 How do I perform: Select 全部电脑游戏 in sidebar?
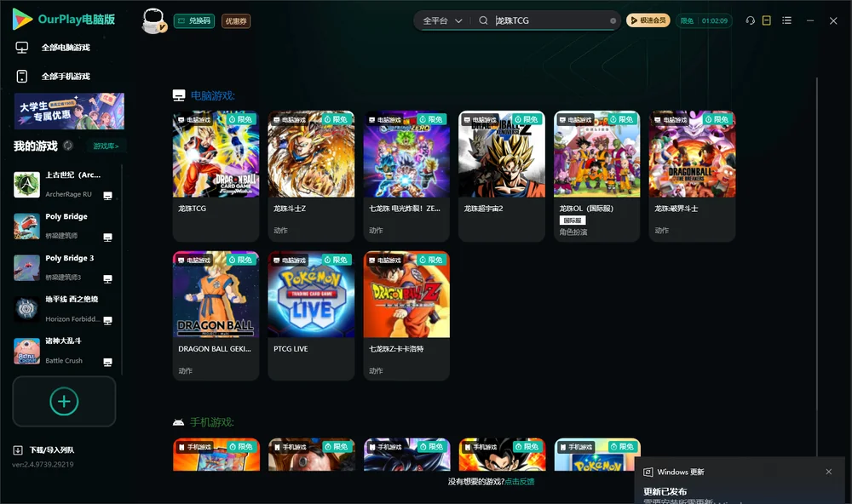pyautogui.click(x=66, y=48)
